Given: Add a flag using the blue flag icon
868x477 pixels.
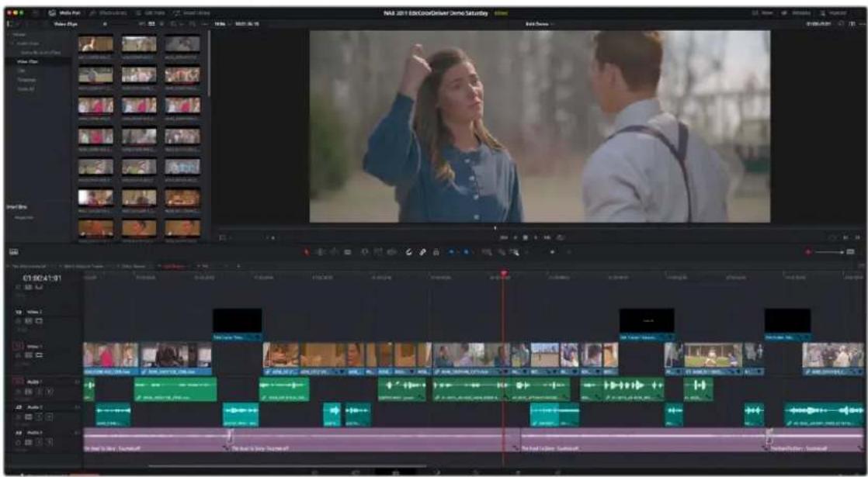Looking at the screenshot, I should [452, 252].
